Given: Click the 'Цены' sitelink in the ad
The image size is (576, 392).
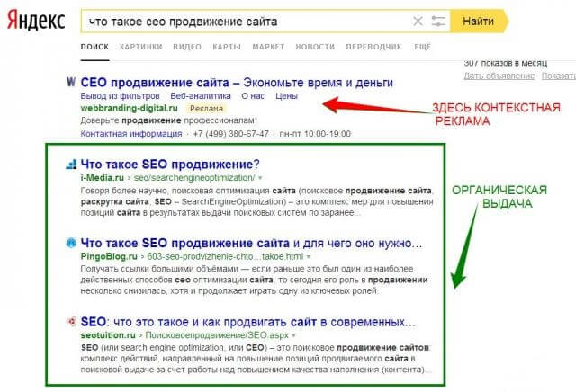Looking at the screenshot, I should point(286,95).
